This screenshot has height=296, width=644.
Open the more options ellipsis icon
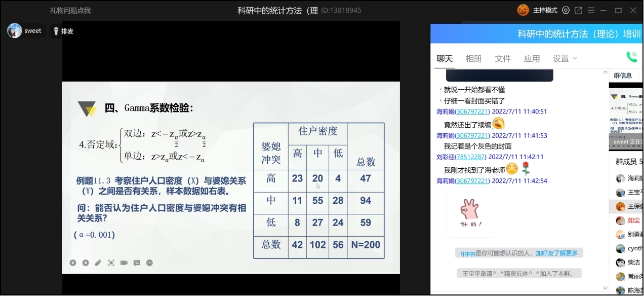[149, 263]
